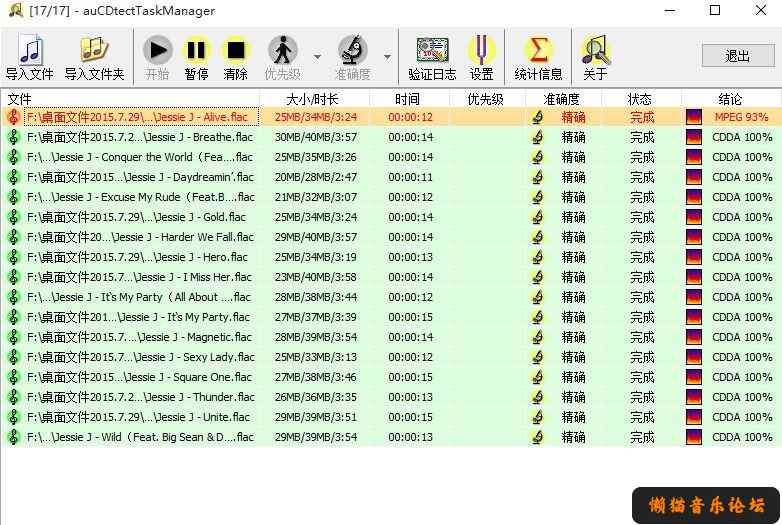Expand the 准确度 dropdown arrow
The height and width of the screenshot is (525, 782).
(x=387, y=57)
